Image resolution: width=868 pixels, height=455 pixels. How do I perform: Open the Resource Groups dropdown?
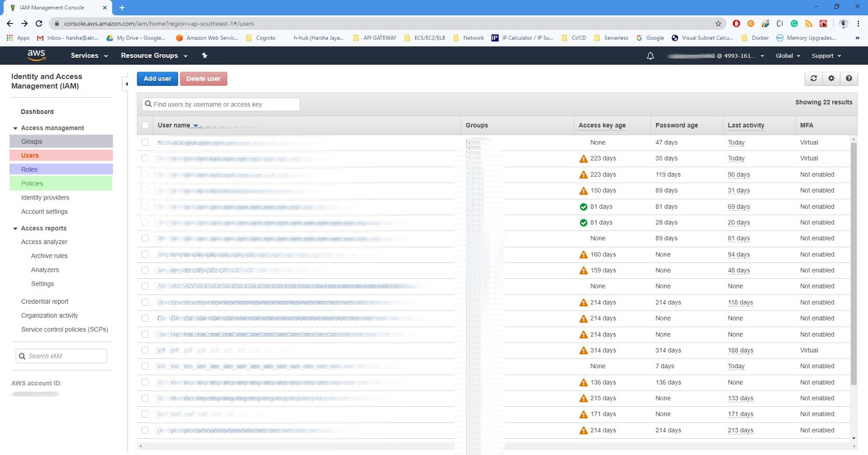tap(154, 55)
